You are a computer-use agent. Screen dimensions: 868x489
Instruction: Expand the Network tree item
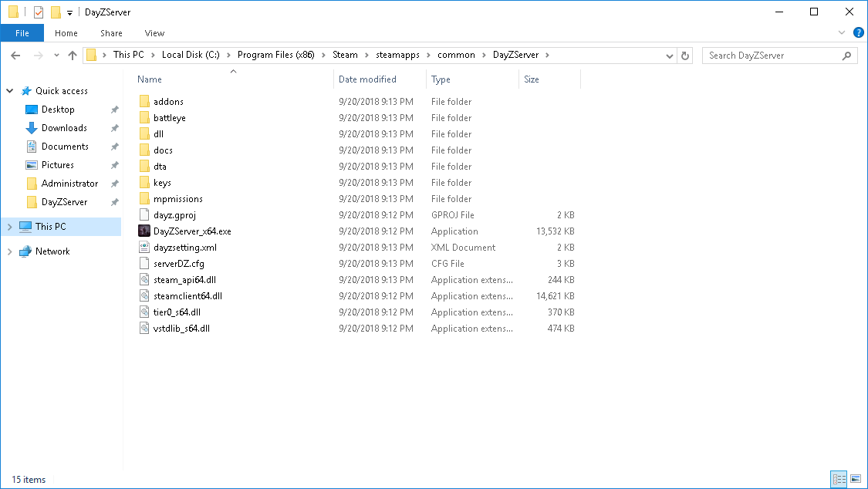[x=9, y=251]
